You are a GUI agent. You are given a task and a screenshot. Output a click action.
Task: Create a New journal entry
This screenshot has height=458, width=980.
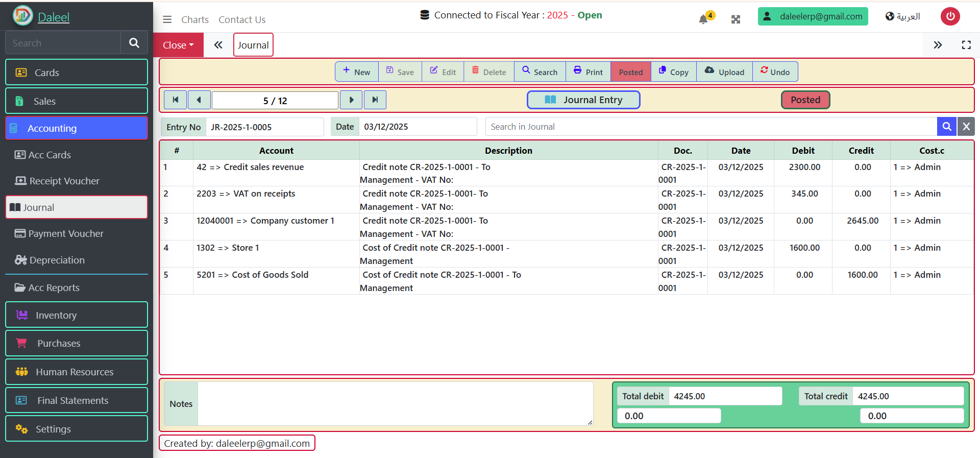[x=356, y=72]
